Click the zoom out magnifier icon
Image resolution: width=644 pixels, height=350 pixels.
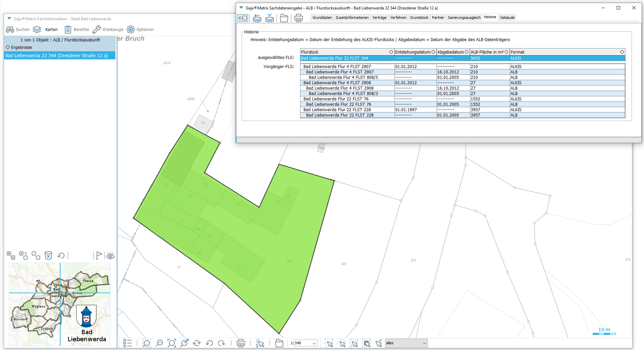[x=159, y=343]
